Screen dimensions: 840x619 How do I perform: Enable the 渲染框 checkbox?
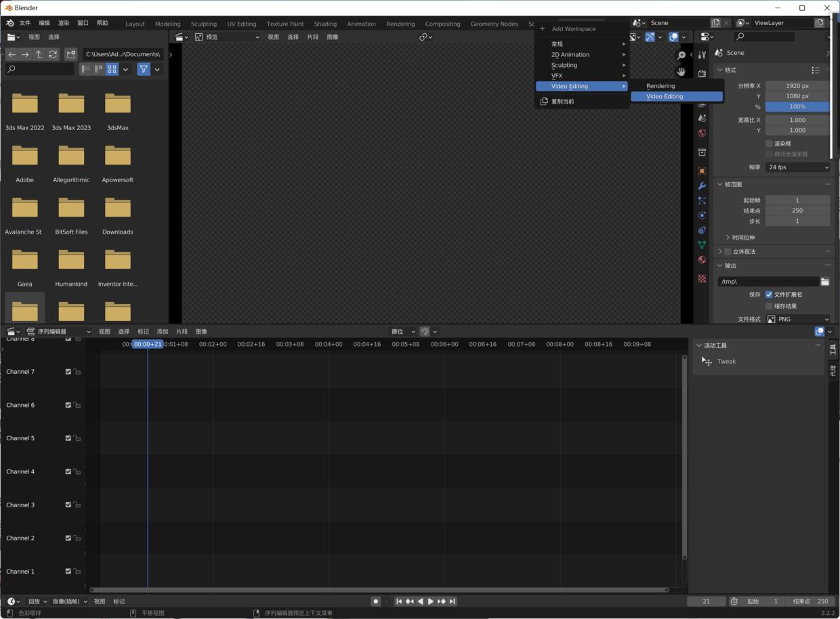point(769,143)
